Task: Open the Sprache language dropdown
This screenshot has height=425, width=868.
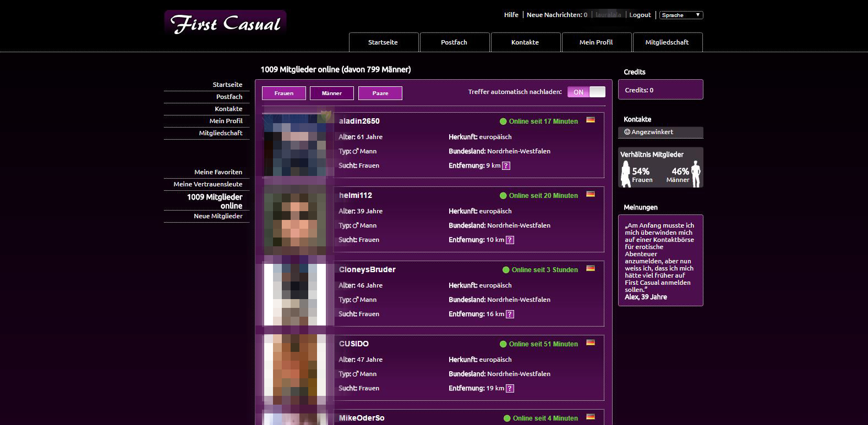Action: click(x=681, y=15)
